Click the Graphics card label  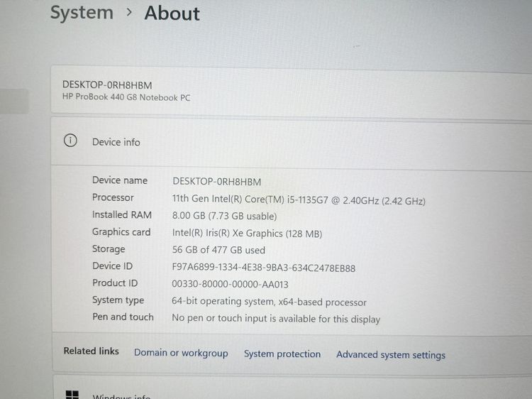click(121, 232)
